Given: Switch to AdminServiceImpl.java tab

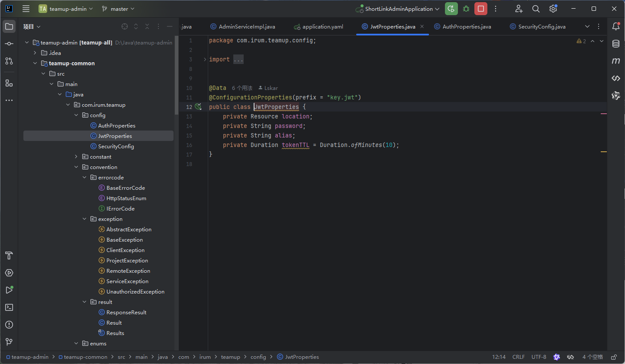Looking at the screenshot, I should coord(242,26).
